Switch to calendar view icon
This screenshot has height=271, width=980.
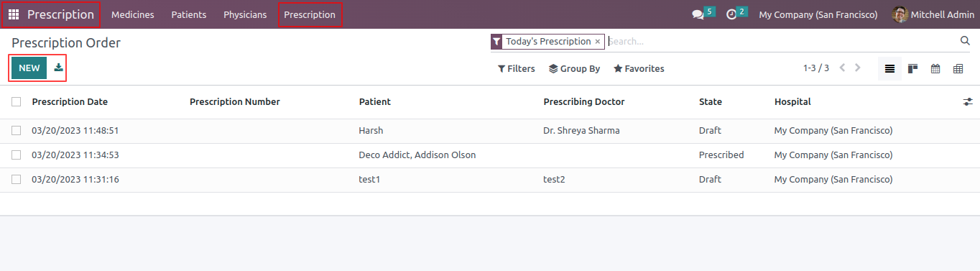[x=935, y=68]
